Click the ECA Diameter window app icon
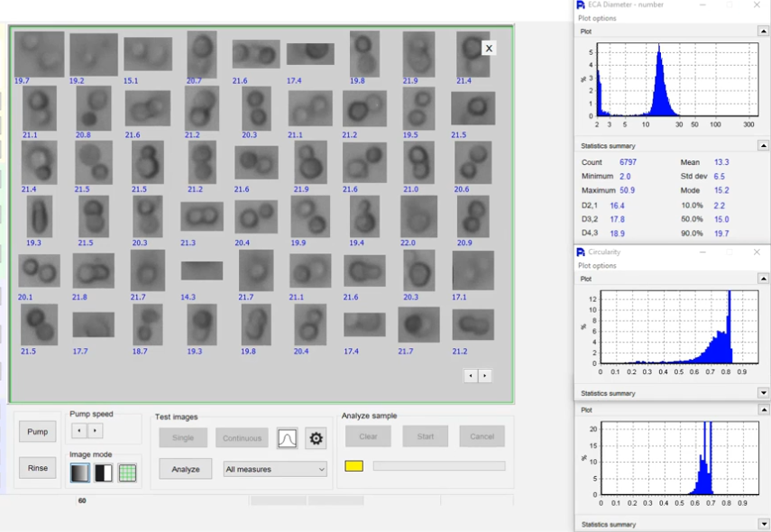Viewport: 771px width, 532px height. click(x=581, y=5)
